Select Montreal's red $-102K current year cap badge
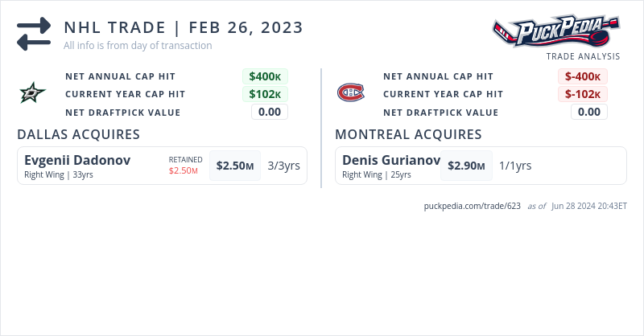 [583, 94]
